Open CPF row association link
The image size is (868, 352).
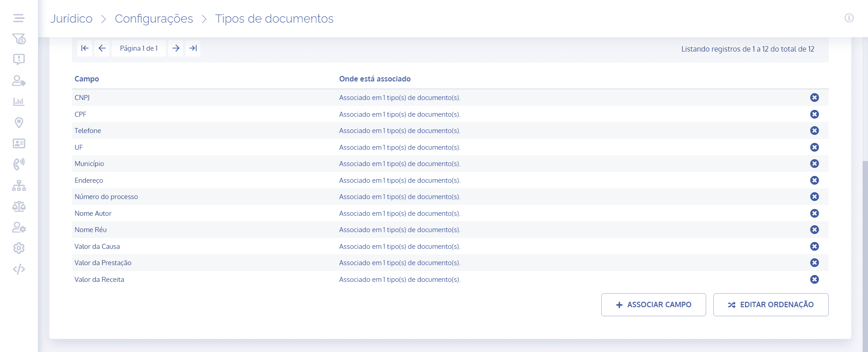pos(400,114)
